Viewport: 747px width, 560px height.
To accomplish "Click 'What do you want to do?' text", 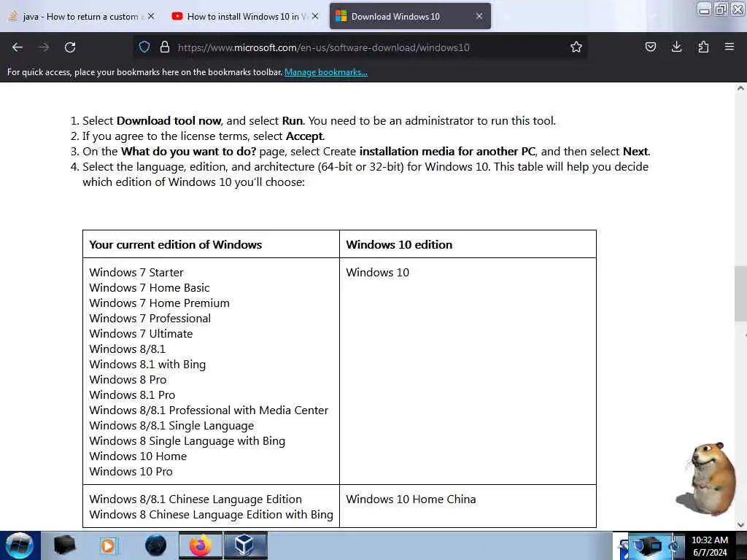I will tap(189, 152).
